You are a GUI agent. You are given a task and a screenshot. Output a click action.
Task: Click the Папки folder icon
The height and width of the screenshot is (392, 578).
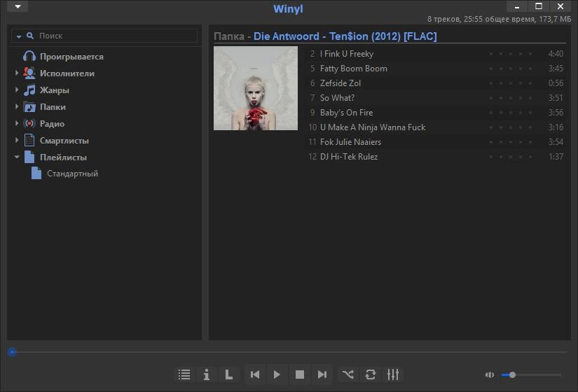coord(29,107)
